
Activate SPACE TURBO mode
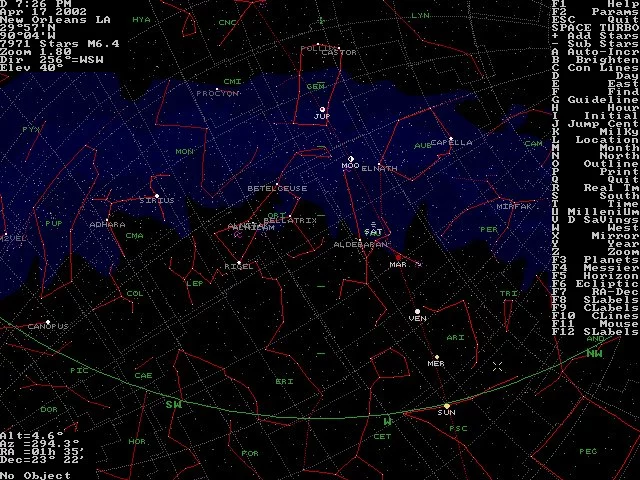click(x=596, y=28)
